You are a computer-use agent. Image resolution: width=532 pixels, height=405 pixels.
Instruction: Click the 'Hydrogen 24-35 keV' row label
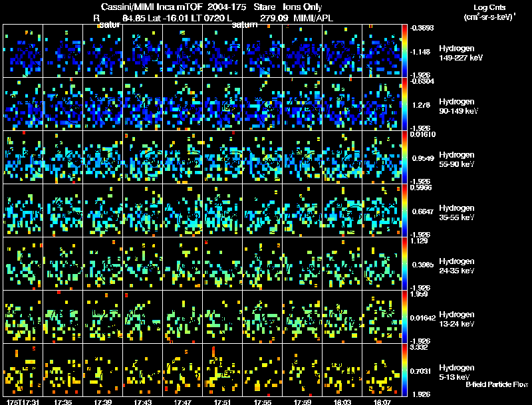(457, 266)
